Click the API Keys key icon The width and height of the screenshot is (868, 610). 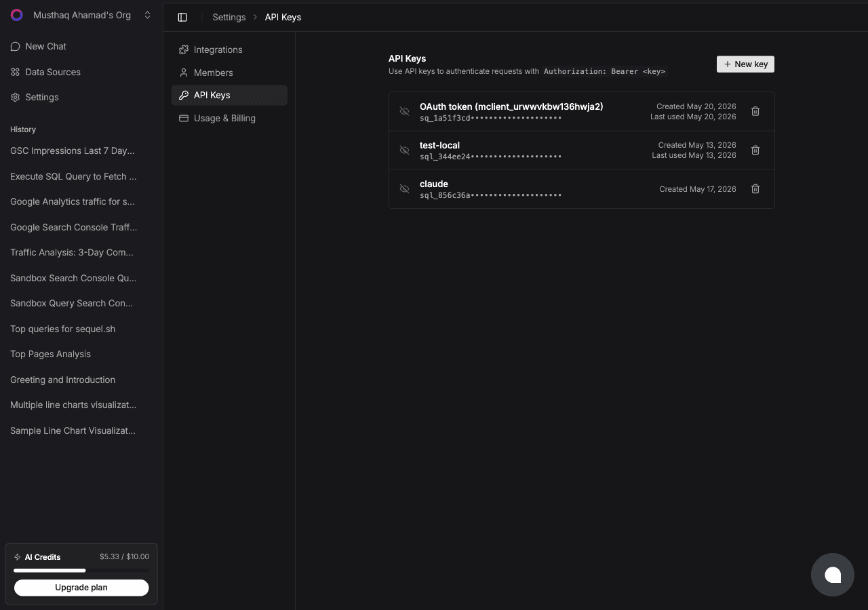183,95
